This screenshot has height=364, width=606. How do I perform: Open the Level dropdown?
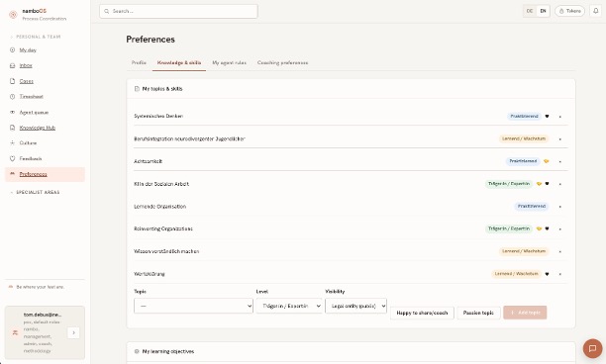[289, 306]
